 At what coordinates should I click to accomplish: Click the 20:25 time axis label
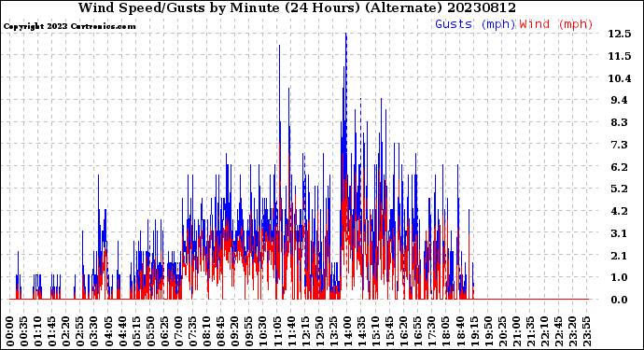coord(502,331)
